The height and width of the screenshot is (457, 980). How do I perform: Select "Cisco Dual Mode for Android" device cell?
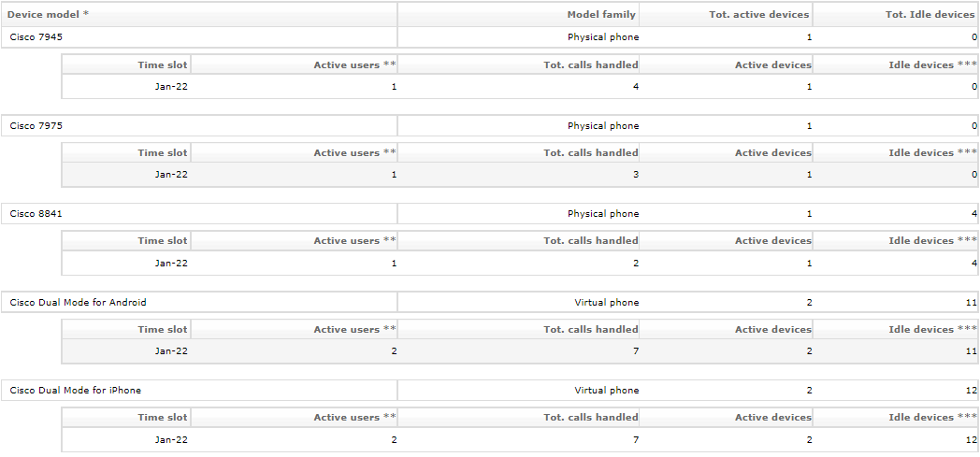(x=79, y=303)
